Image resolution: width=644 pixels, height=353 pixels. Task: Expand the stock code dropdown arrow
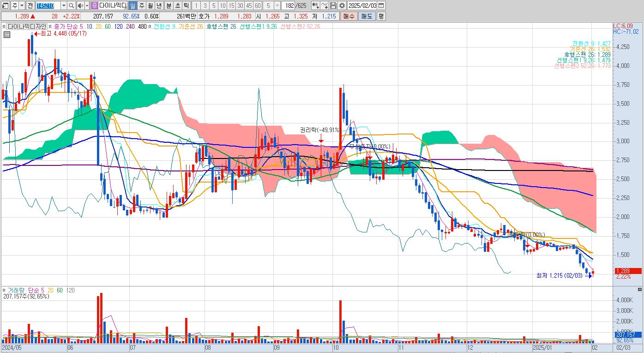click(x=64, y=6)
